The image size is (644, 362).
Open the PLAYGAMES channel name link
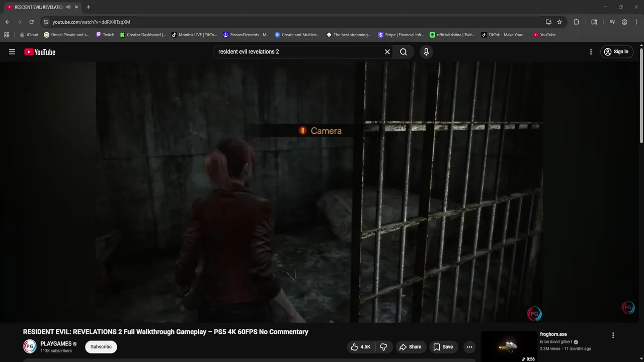[x=56, y=344]
